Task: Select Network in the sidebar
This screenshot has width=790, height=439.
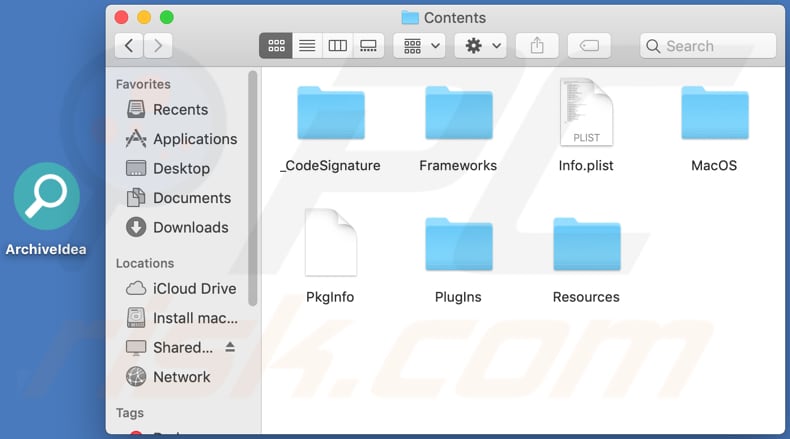Action: [168, 377]
